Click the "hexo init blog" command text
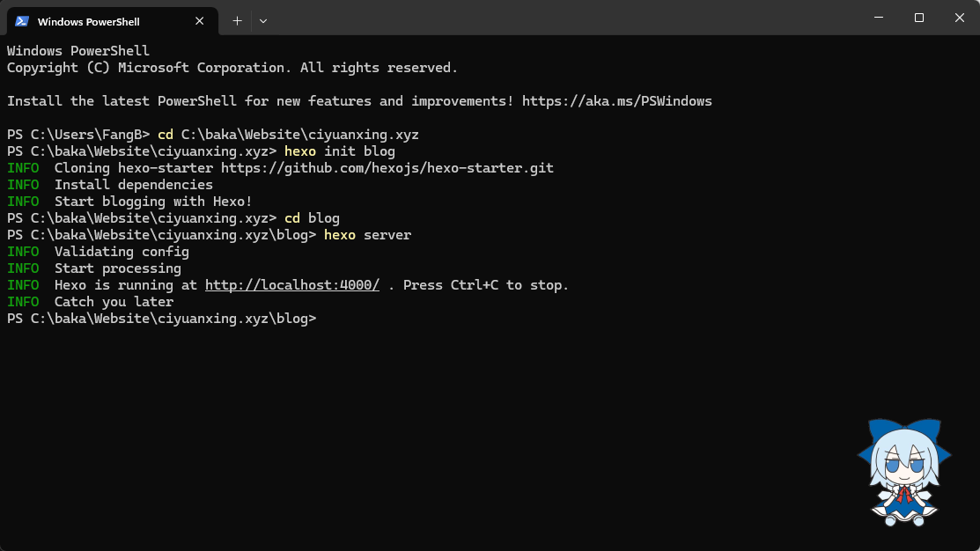Screen dimensions: 980x551 click(340, 151)
